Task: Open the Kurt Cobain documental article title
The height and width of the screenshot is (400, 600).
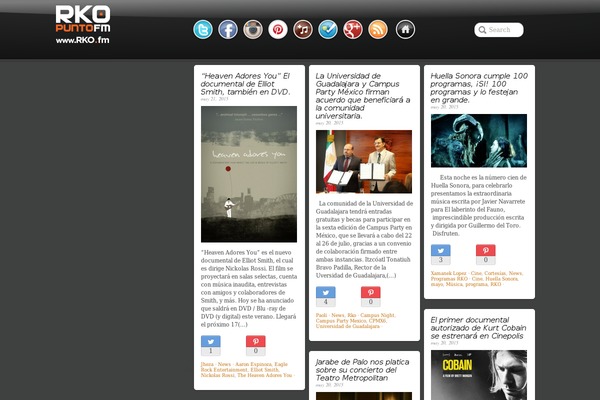Action: 478,328
